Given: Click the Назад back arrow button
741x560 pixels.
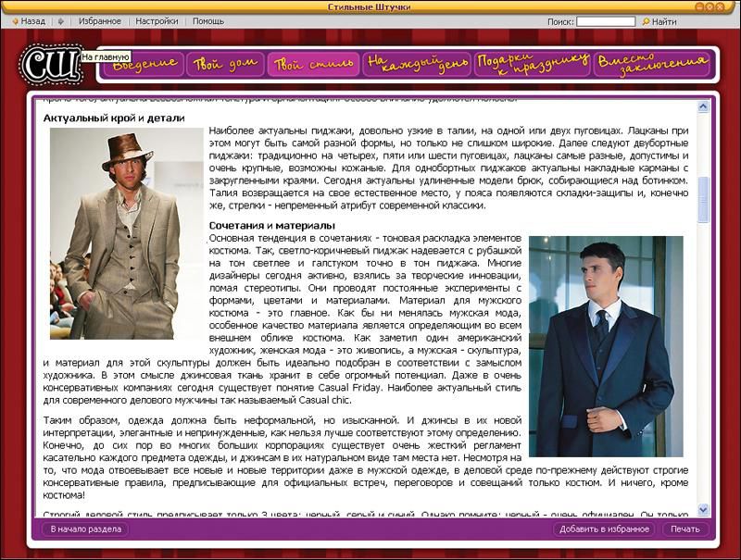Looking at the screenshot, I should pos(28,21).
